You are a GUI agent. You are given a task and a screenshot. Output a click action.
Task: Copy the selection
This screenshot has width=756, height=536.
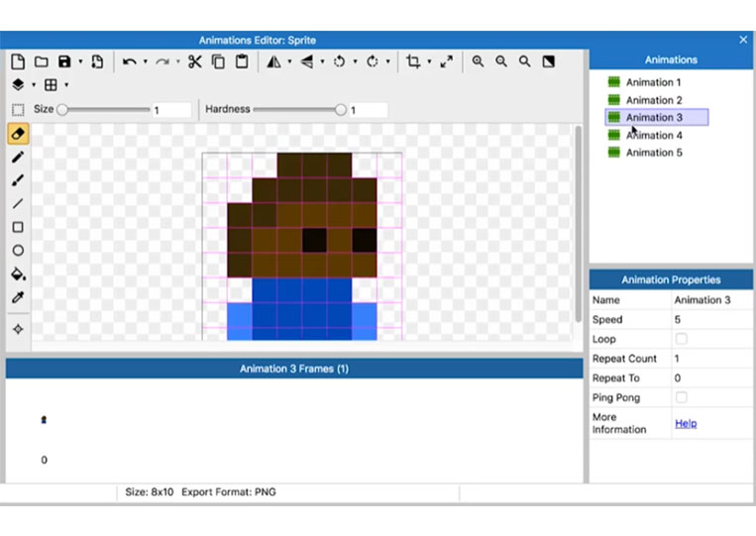[x=218, y=61]
